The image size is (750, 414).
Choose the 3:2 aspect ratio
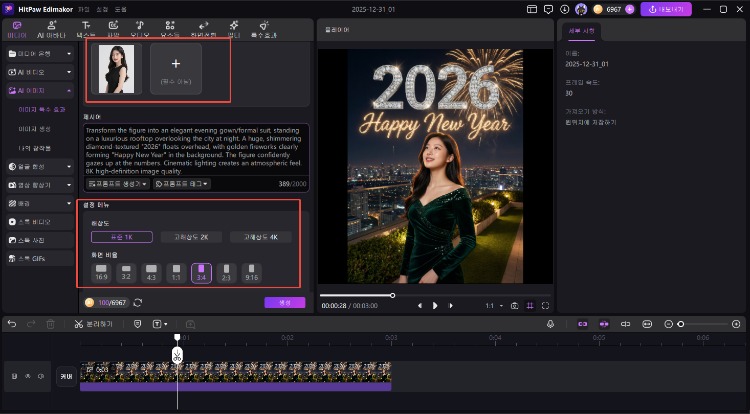click(x=126, y=273)
